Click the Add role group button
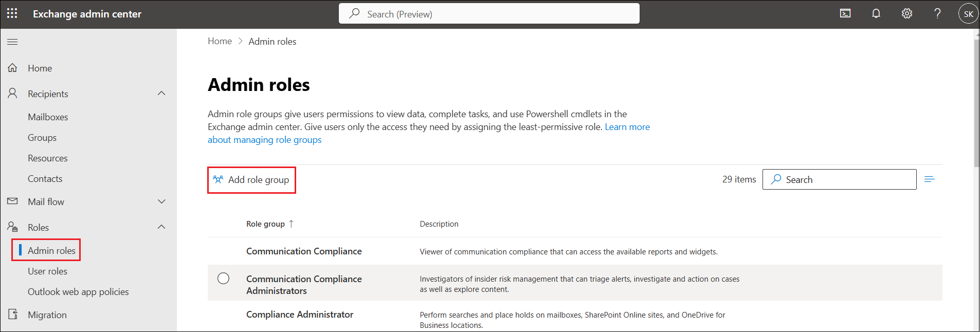980x332 pixels. click(x=251, y=180)
